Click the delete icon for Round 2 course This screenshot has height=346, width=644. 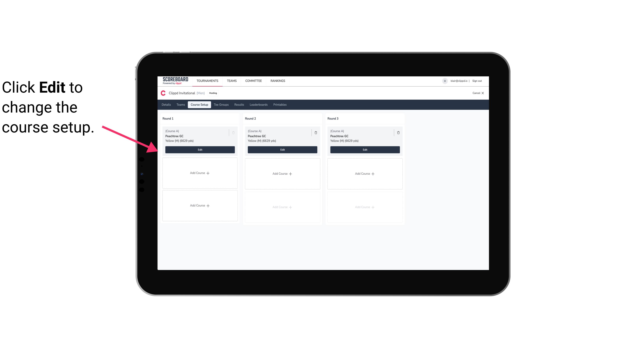click(316, 132)
